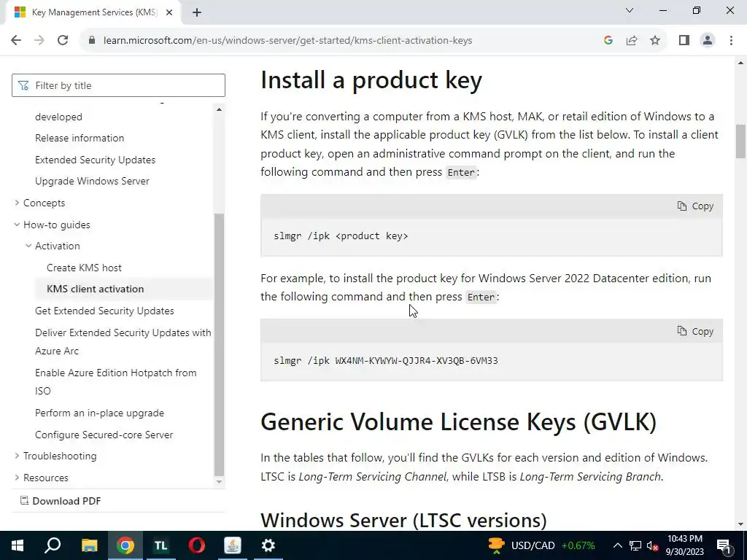Open Get Extended Security Updates

(x=104, y=311)
